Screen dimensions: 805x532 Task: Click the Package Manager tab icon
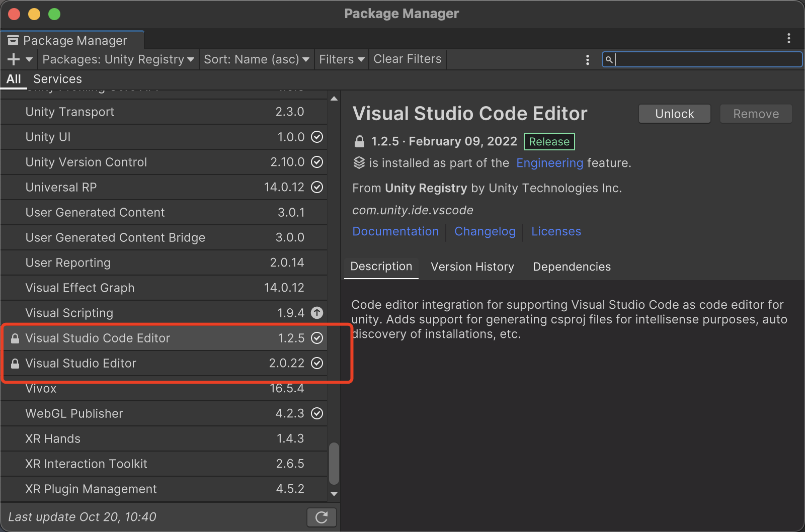pyautogui.click(x=13, y=39)
